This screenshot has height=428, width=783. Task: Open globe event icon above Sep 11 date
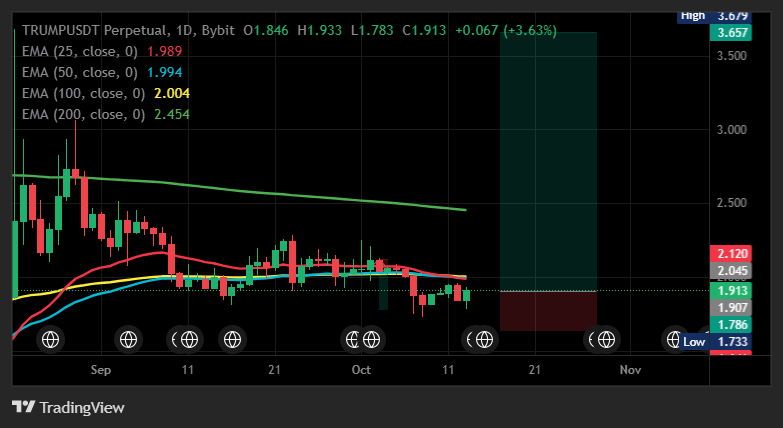coord(189,340)
